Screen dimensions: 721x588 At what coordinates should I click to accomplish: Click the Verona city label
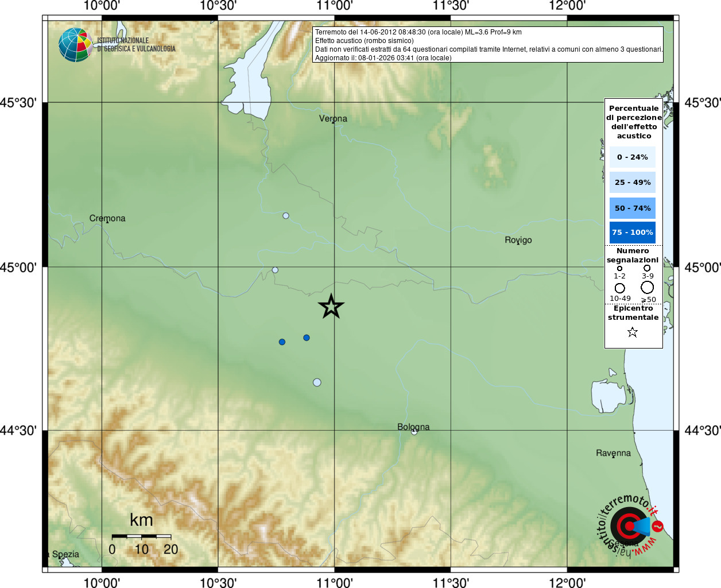tap(333, 119)
